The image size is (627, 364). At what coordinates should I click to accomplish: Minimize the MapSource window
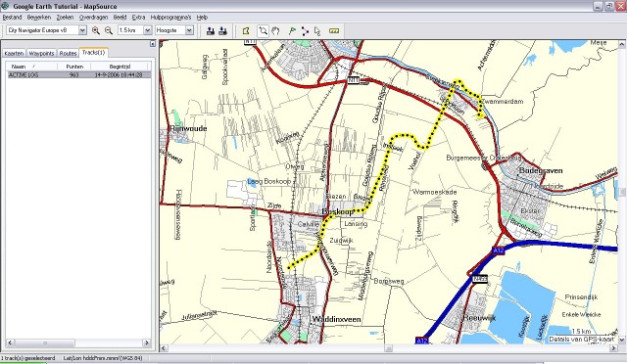[598, 6]
